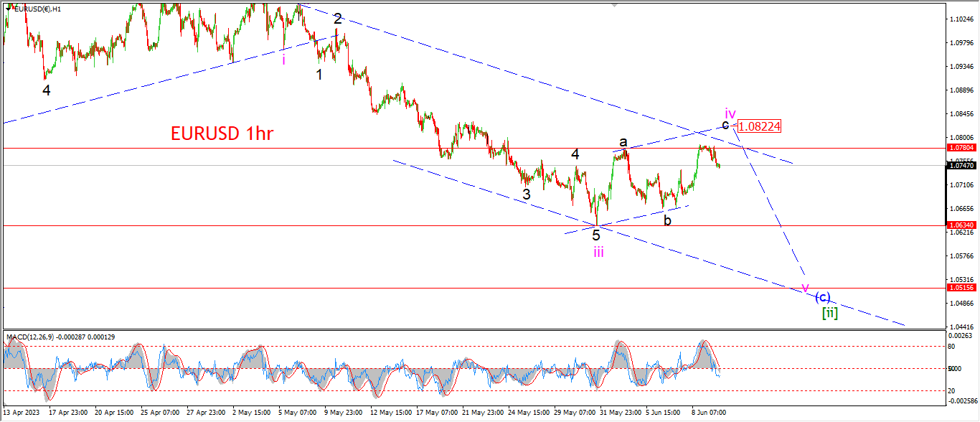980x422 pixels.
Task: Click the 1.05316 price axis value
Action: [x=961, y=279]
